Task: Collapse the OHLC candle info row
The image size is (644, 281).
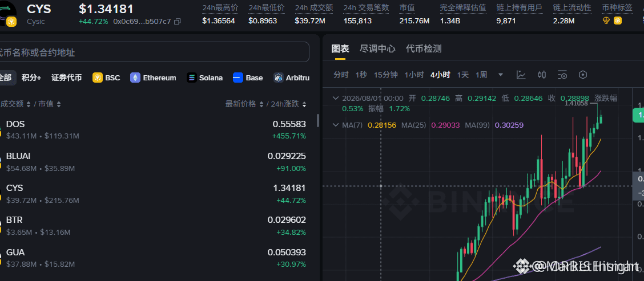Action: 336,98
